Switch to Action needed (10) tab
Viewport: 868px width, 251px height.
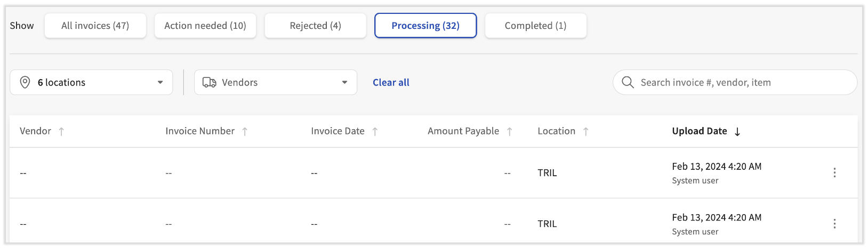(x=205, y=26)
